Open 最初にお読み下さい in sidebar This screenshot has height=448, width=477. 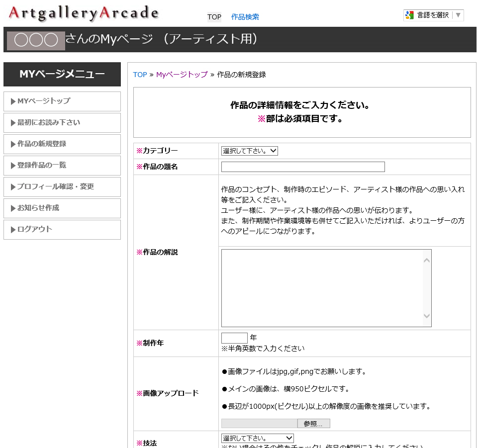coord(62,122)
